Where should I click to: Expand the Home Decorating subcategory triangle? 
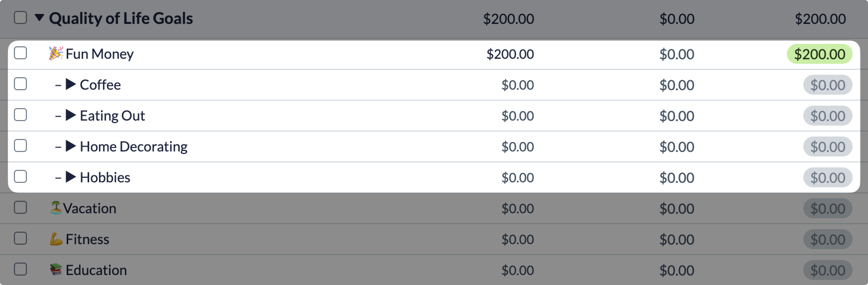[70, 146]
